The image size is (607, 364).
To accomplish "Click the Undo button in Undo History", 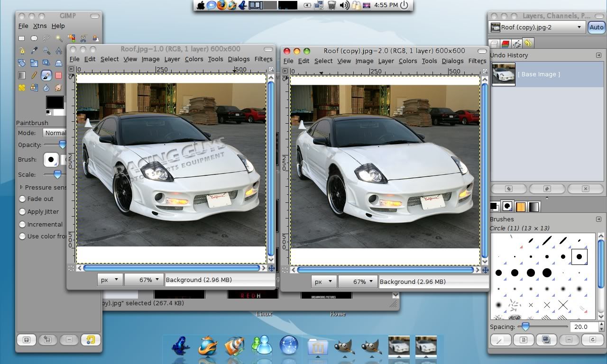I will coord(509,189).
